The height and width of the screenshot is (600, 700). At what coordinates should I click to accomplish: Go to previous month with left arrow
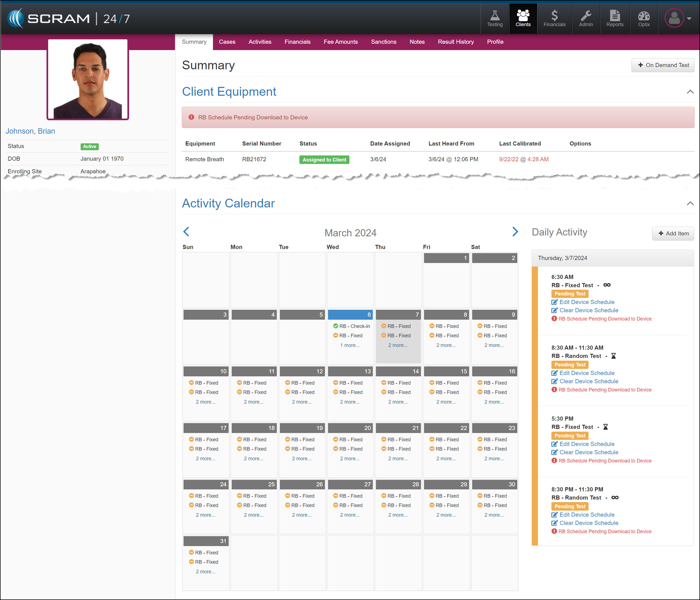click(x=186, y=231)
